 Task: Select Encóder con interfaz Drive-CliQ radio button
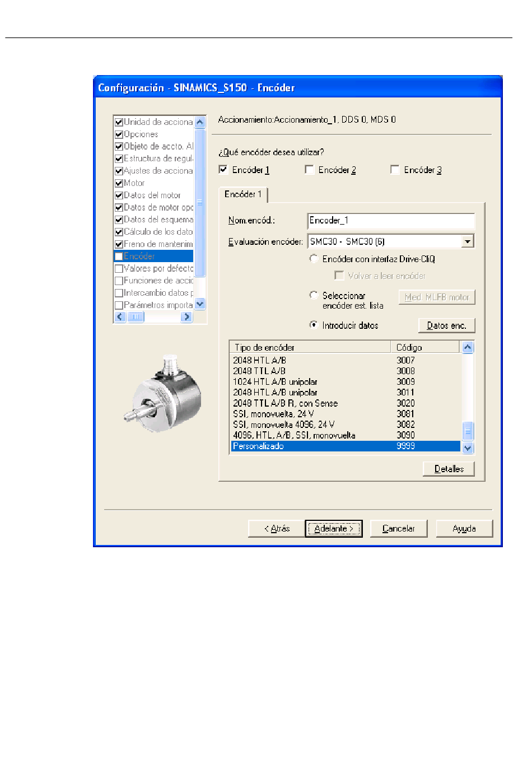point(314,259)
